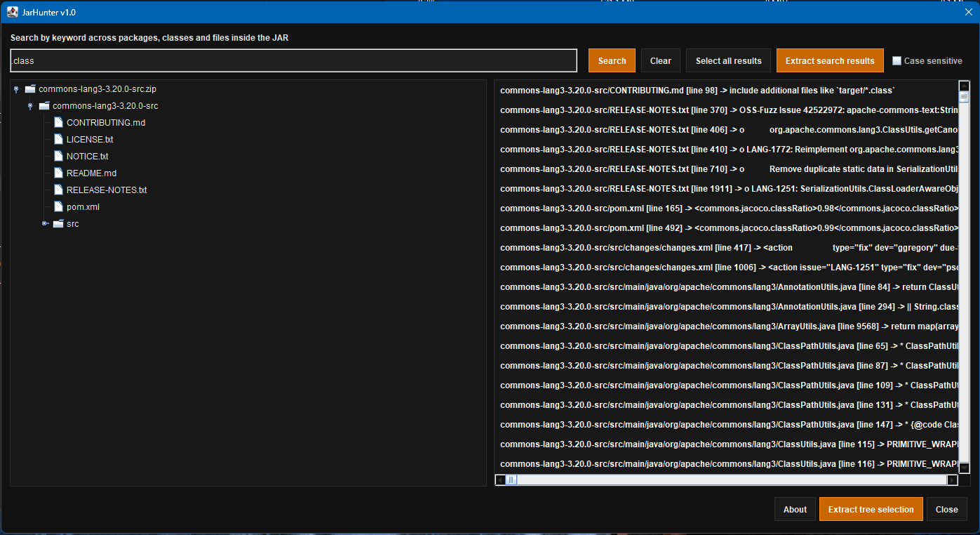Enable the Case sensitive checkbox

(897, 60)
